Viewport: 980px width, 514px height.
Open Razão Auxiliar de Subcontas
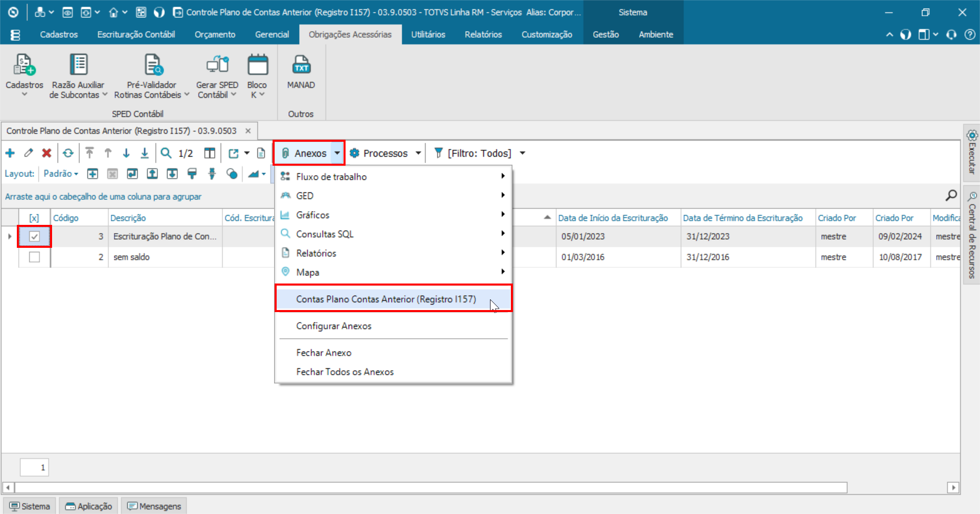(78, 75)
